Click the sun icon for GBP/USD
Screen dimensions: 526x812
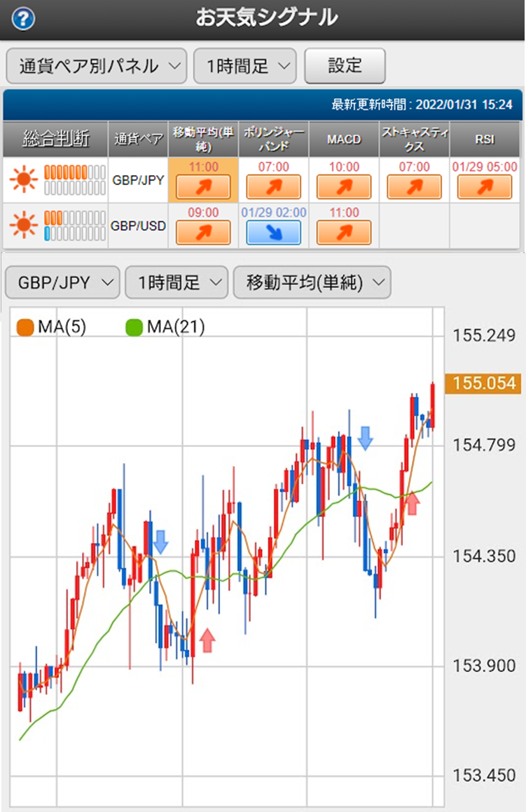(23, 226)
